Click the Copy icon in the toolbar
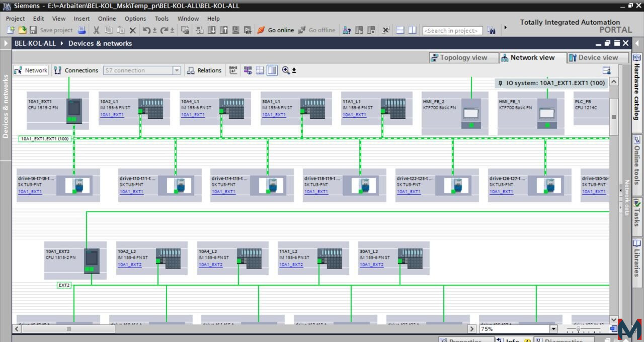This screenshot has height=342, width=644. [108, 30]
